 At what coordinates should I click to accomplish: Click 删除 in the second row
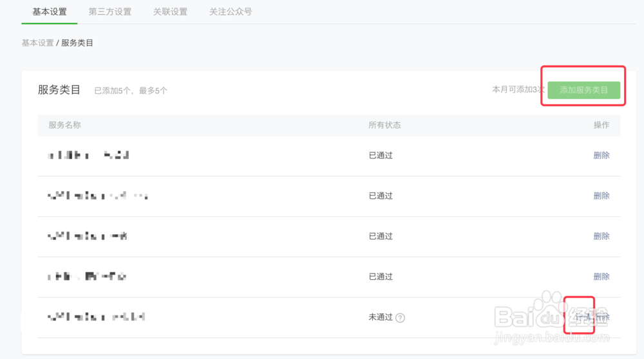601,196
